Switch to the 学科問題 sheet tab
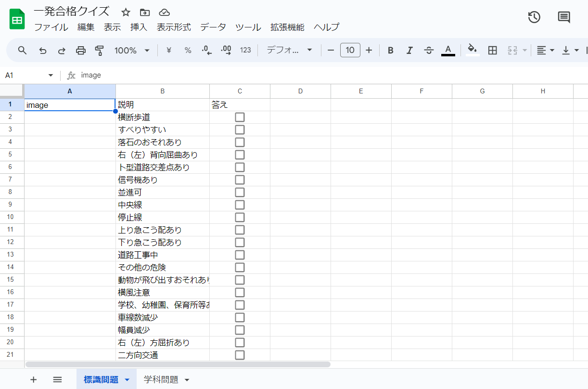 point(161,380)
